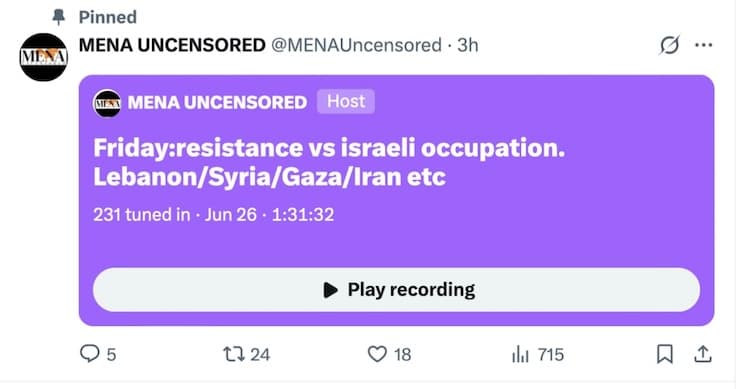Click the pinned pushpin icon

pyautogui.click(x=58, y=17)
